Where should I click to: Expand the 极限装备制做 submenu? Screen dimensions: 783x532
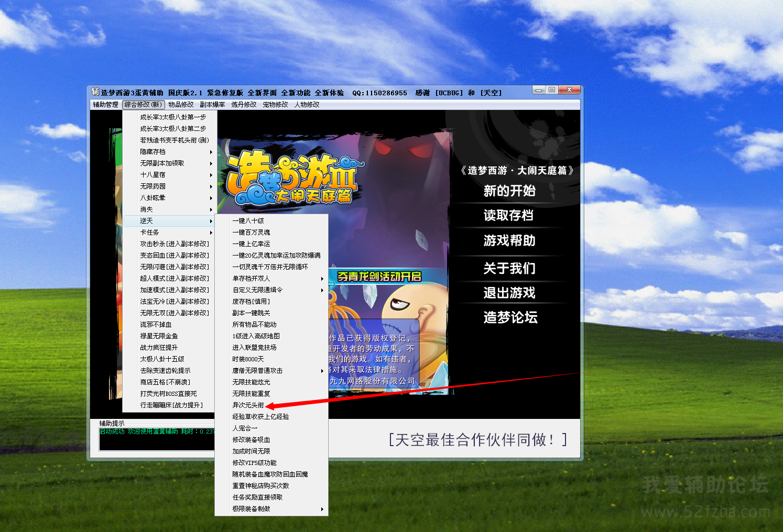click(271, 509)
